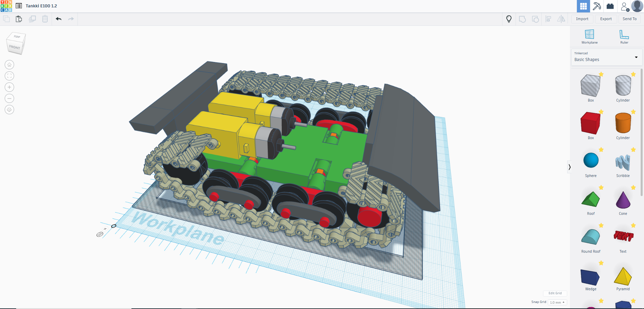644x309 pixels.
Task: Toggle orthographic perspective view
Action: (9, 110)
